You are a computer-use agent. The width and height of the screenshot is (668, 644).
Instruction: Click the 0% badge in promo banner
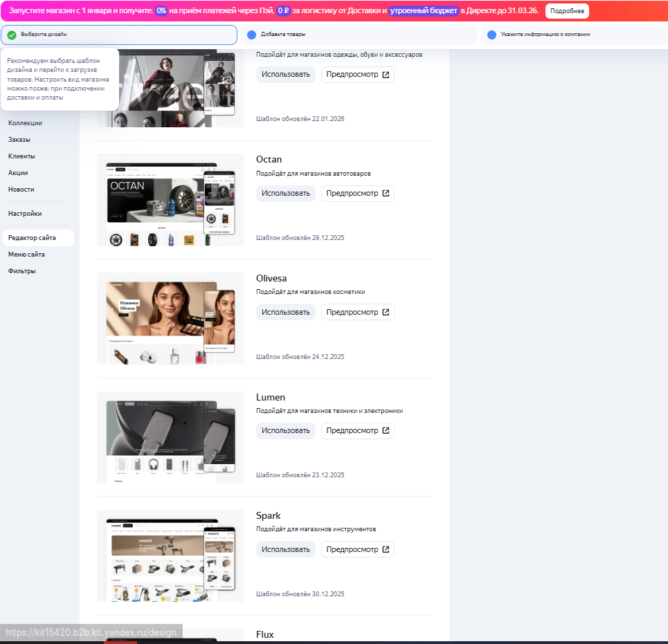161,10
